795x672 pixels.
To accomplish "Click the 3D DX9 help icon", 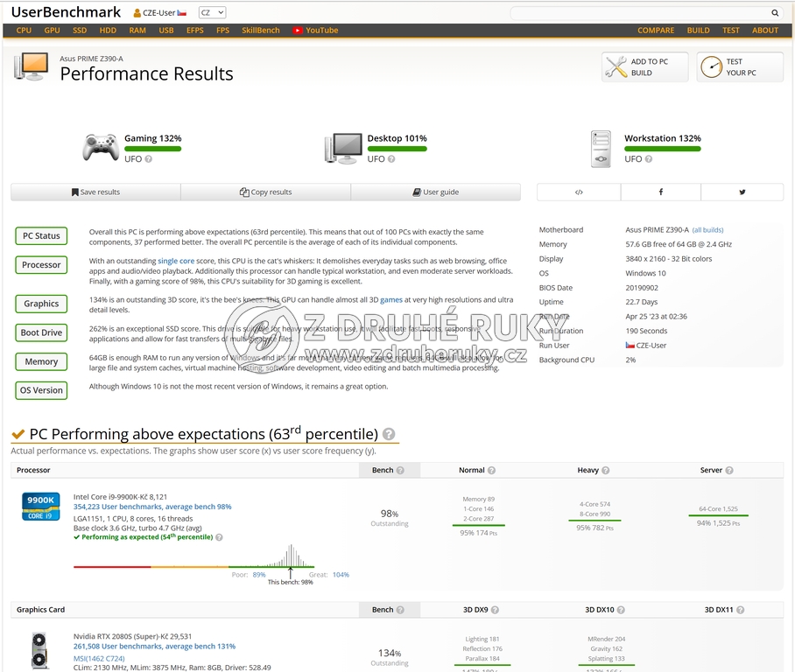I will click(x=495, y=610).
